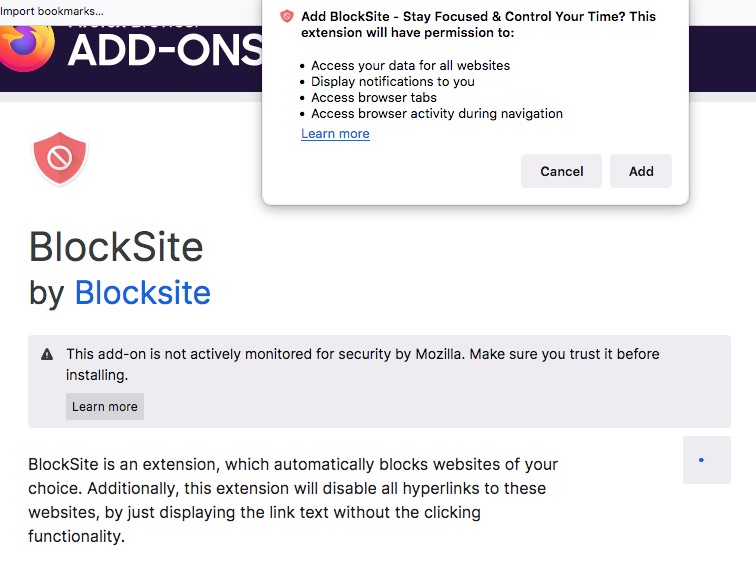Viewport: 756px width, 580px height.
Task: Select 'Access browser activity during navigation' permission
Action: click(x=437, y=114)
